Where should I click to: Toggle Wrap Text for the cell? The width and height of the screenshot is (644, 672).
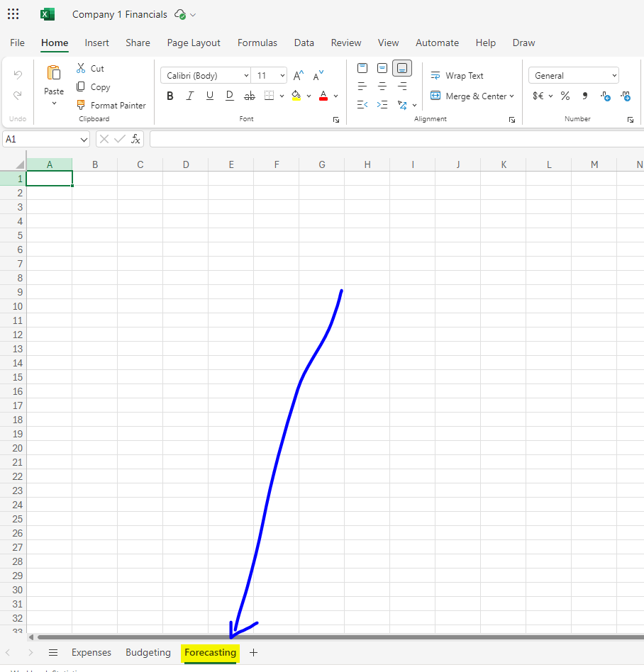(457, 75)
